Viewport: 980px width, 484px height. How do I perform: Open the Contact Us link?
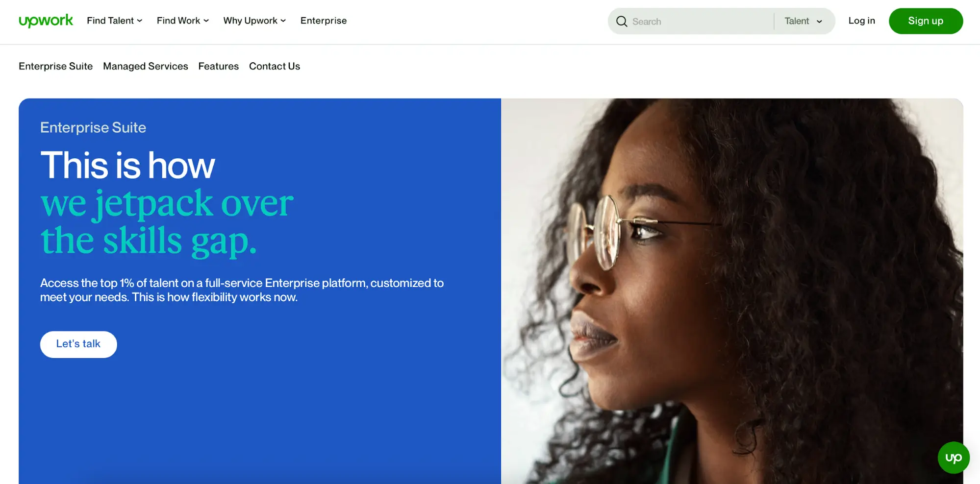click(275, 66)
